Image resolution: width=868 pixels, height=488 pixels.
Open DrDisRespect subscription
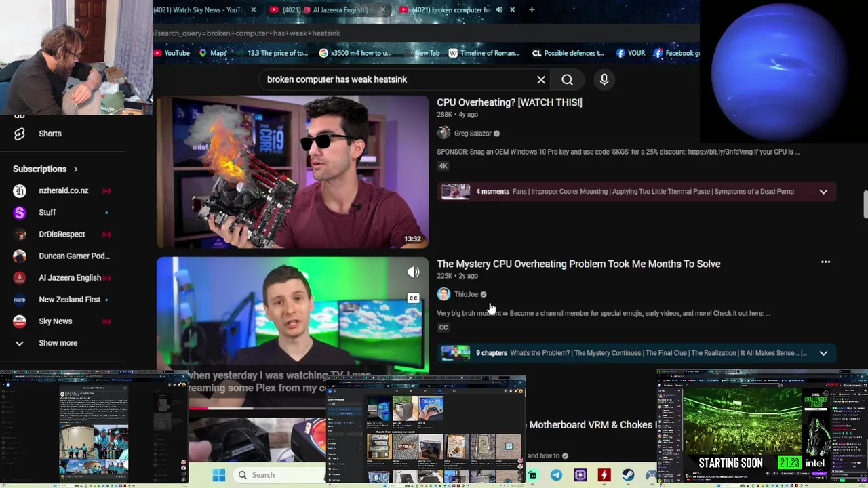[62, 234]
